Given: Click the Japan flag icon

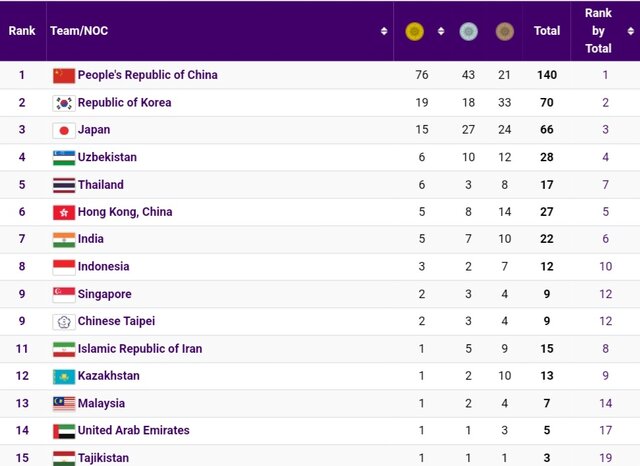Looking at the screenshot, I should pos(64,130).
